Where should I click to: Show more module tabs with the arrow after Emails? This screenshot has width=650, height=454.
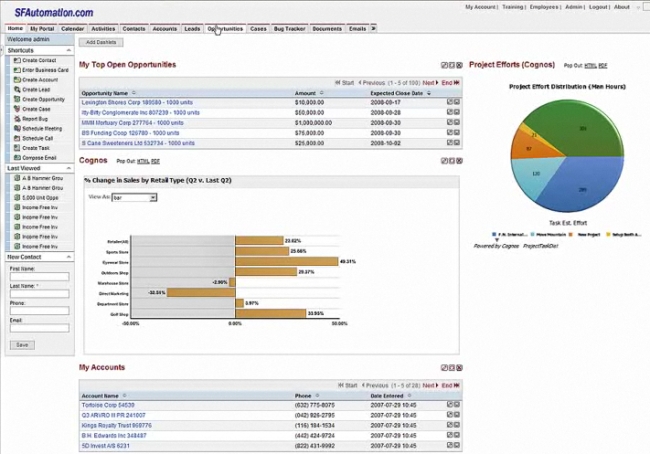click(374, 29)
